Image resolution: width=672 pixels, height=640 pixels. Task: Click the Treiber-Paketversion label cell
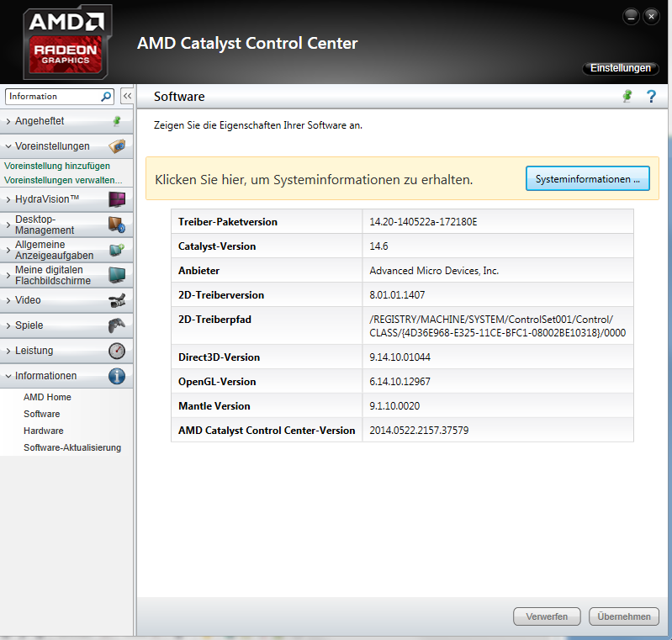point(267,222)
